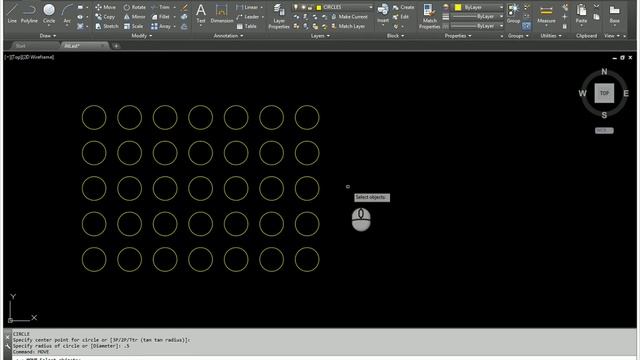This screenshot has width=640, height=360.
Task: Click the Rectangle tool icon
Action: tap(80, 7)
